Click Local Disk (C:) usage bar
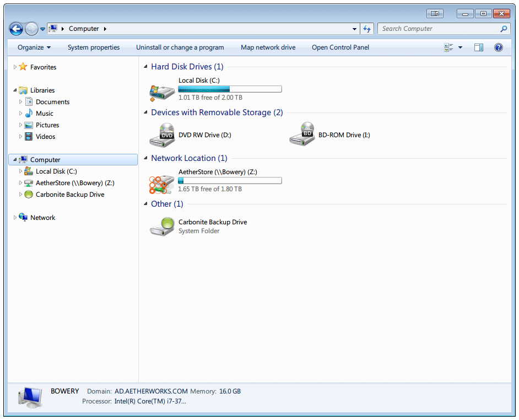The width and height of the screenshot is (519, 420). pyautogui.click(x=230, y=89)
